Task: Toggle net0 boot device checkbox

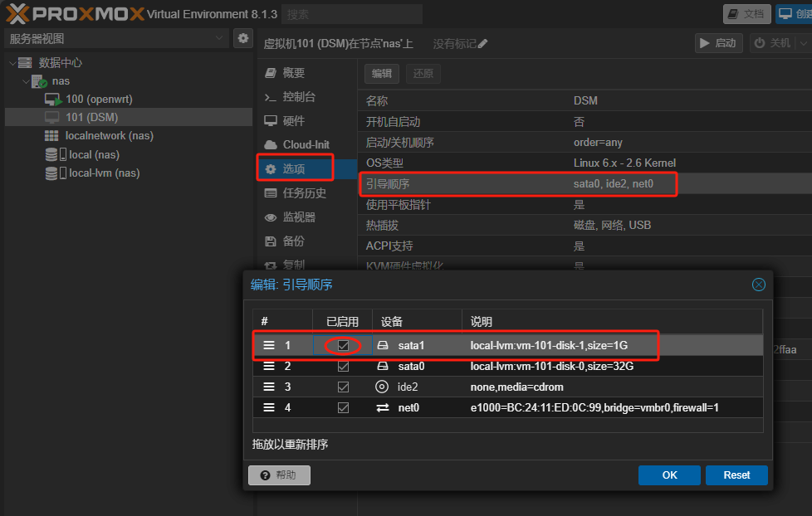Action: (343, 407)
